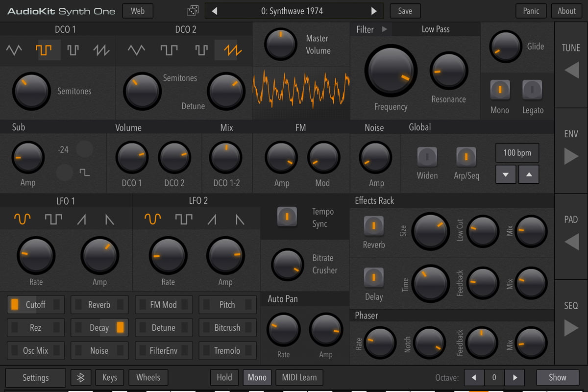
Task: Click the Web button
Action: (138, 11)
